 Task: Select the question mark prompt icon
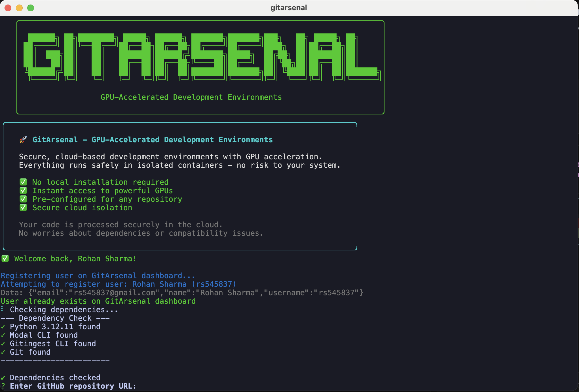tap(3, 386)
